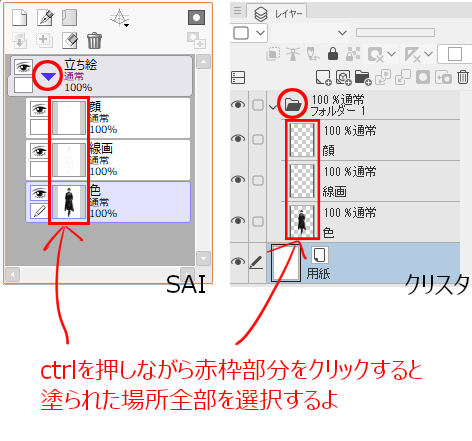Click the 顔 layer thumbnail in SAI
This screenshot has width=472, height=441.
69,118
